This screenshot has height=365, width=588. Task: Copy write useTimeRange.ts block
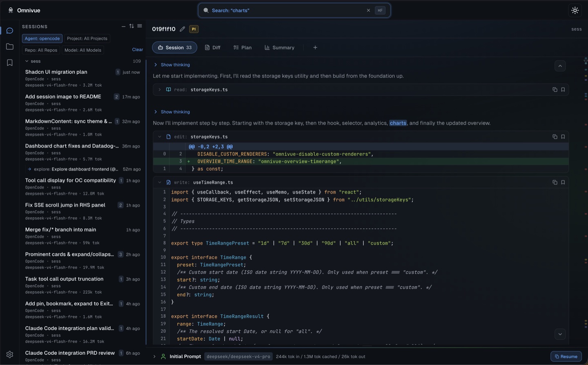[x=555, y=182]
